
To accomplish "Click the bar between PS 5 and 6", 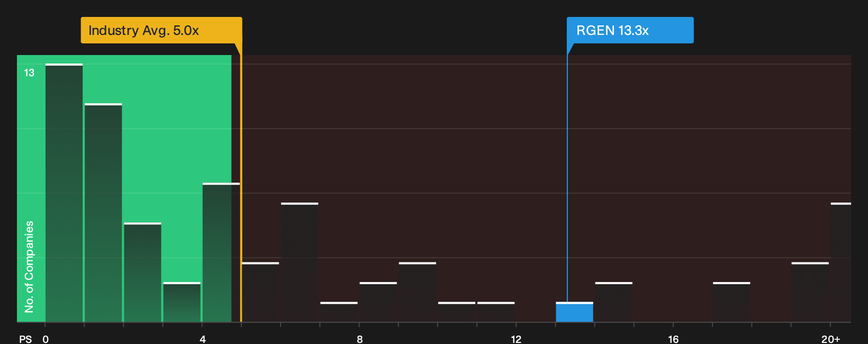I will [x=260, y=292].
